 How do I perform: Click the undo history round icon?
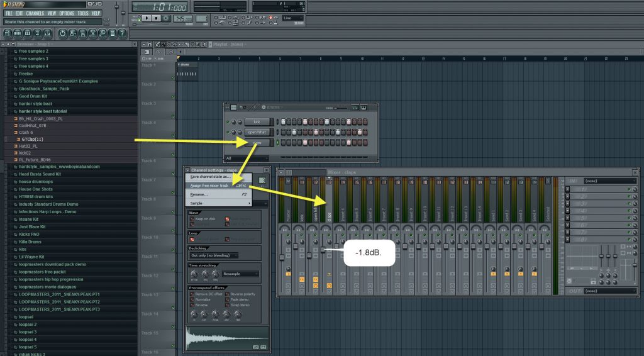[62, 33]
